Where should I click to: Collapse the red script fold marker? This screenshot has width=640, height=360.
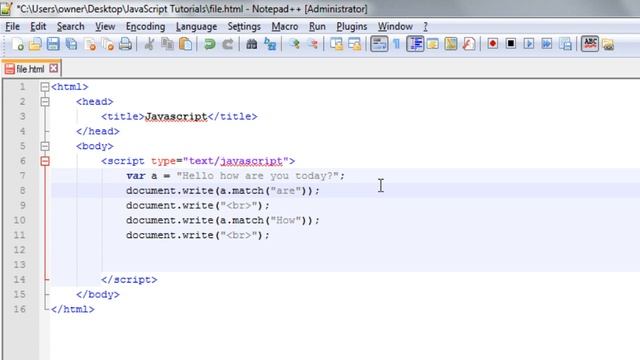(45, 161)
